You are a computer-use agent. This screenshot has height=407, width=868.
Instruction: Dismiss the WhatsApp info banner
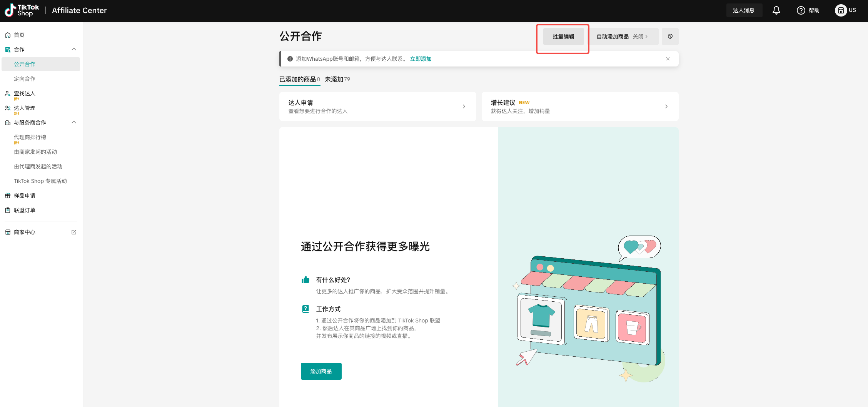click(x=668, y=59)
